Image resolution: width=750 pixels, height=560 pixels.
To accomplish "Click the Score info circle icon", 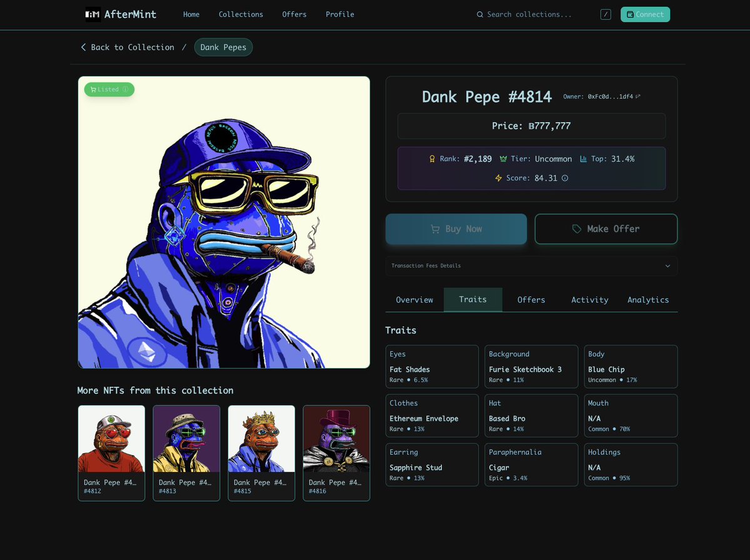I will [x=565, y=178].
